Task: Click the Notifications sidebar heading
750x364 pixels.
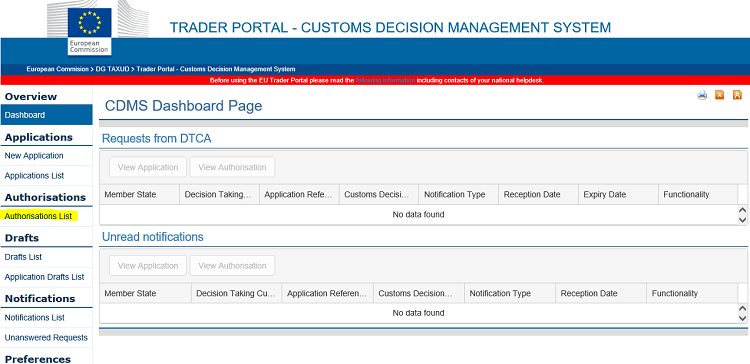Action: (40, 298)
